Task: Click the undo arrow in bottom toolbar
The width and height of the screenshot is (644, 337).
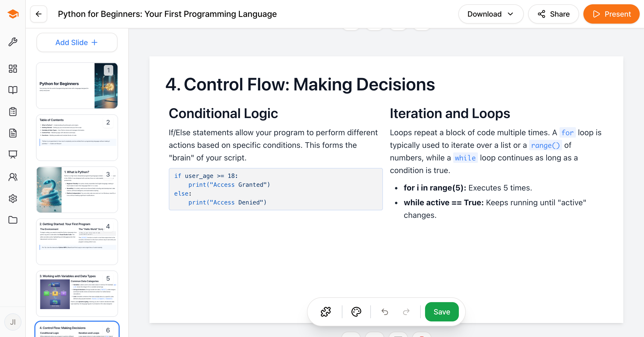Action: tap(385, 312)
